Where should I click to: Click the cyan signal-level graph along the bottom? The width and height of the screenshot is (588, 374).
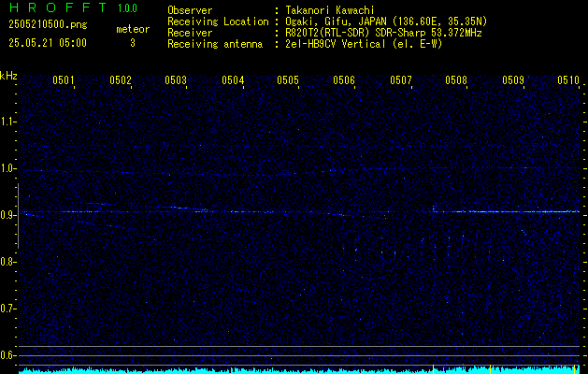[x=300, y=370]
